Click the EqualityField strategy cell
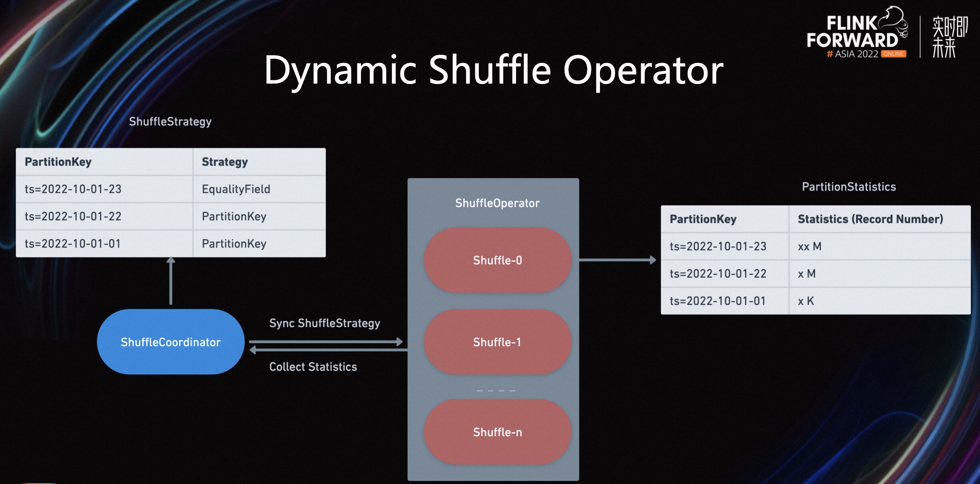980x484 pixels. click(x=259, y=189)
